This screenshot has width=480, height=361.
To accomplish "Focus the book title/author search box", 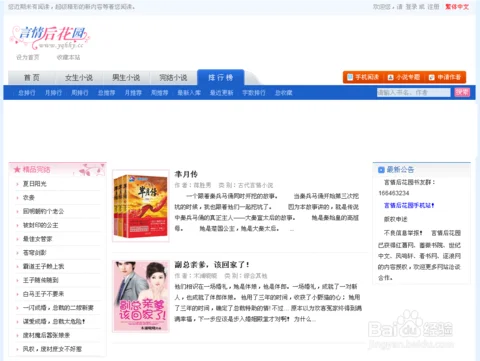I will tap(414, 92).
